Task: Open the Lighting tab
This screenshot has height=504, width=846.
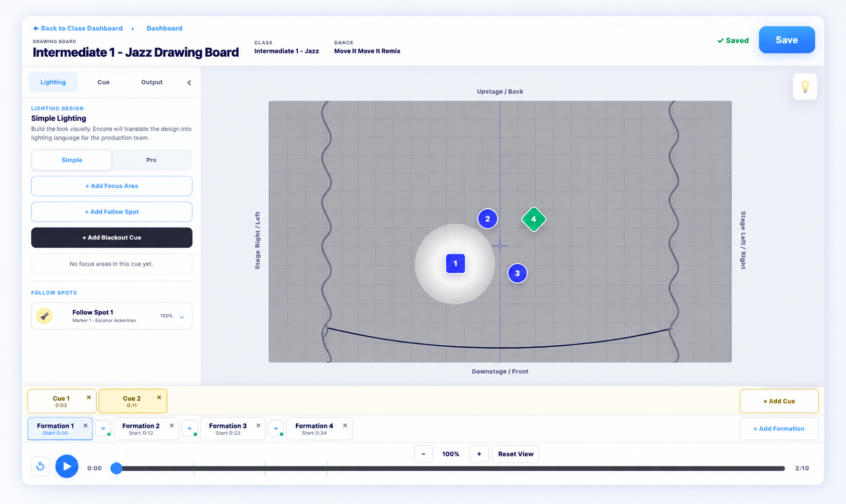Action: pos(53,82)
